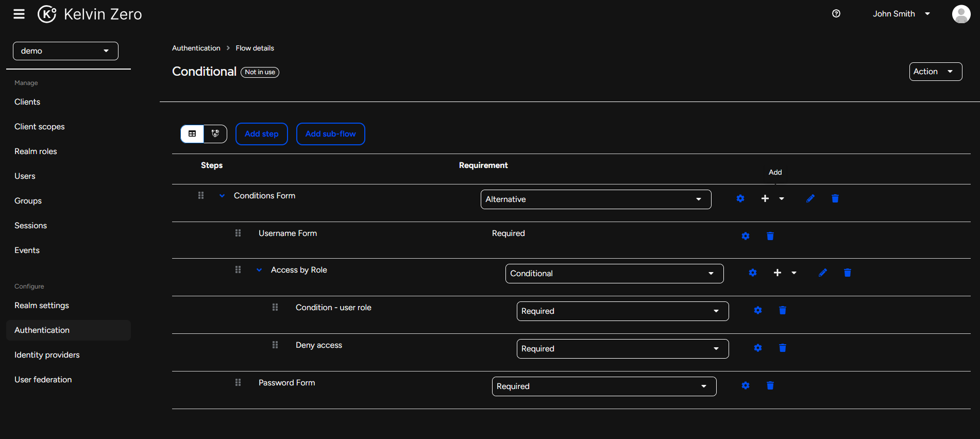The width and height of the screenshot is (980, 439).
Task: Click the help question mark icon
Action: tap(836, 14)
